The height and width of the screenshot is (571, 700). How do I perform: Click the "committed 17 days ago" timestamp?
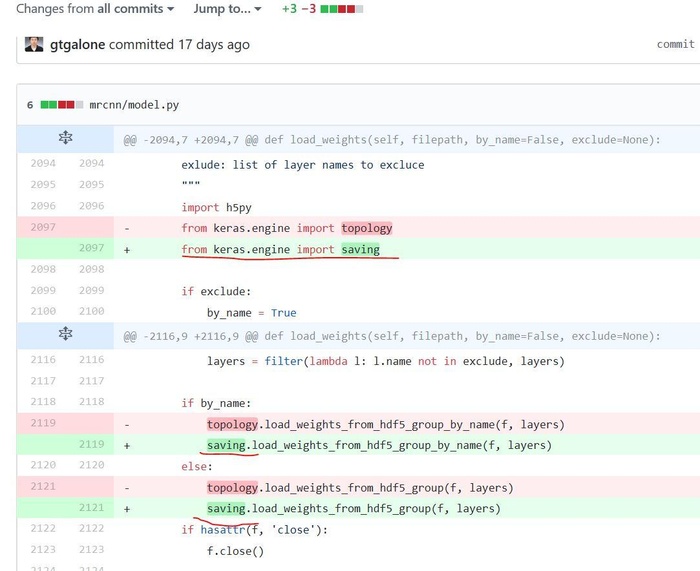179,45
